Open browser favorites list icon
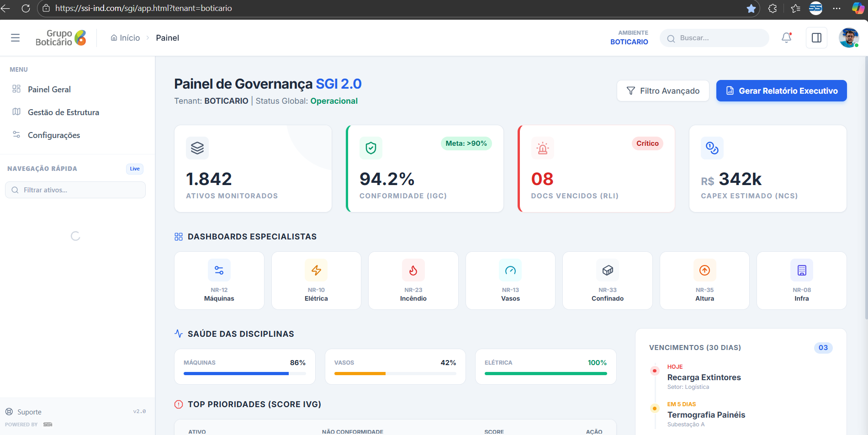The image size is (868, 435). 795,8
